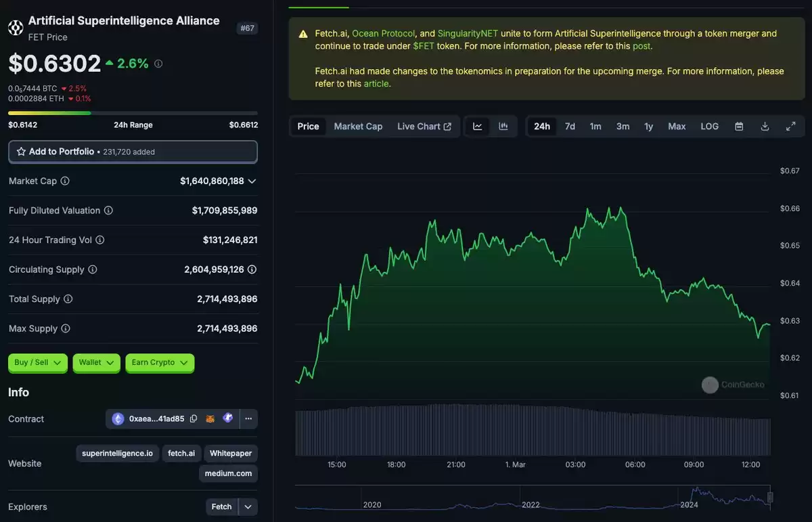The image size is (812, 522).
Task: Click info icon after 2,604,959,126 value
Action: pos(252,269)
